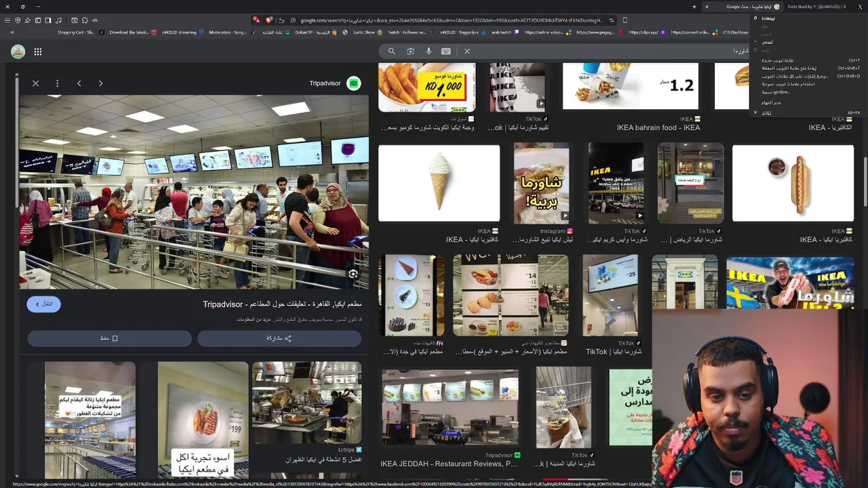
Task: Open مدير المهام (Task manager) menu entry
Action: click(x=807, y=102)
